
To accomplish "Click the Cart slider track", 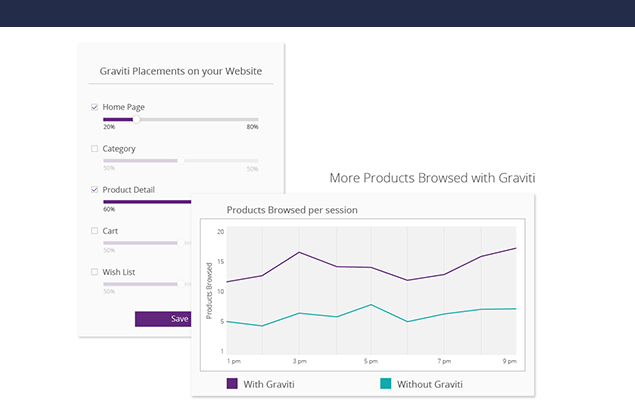I will point(147,243).
